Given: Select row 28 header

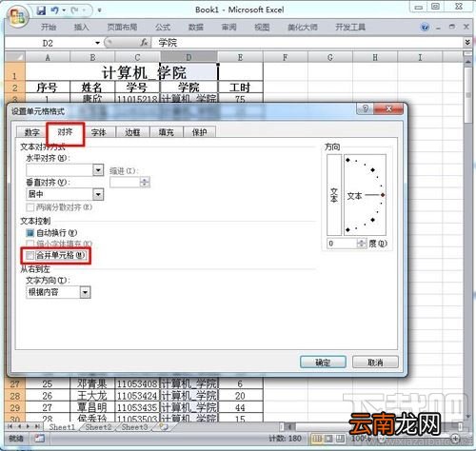Looking at the screenshot, I should click(15, 396).
